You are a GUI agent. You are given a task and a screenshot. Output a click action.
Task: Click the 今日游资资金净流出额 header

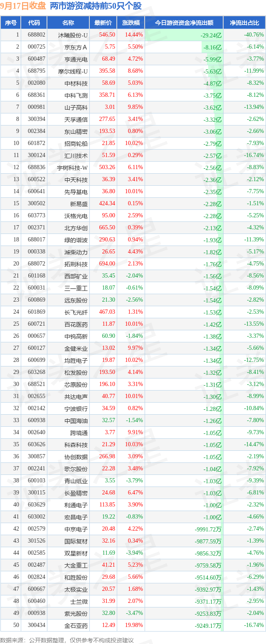[x=184, y=23]
